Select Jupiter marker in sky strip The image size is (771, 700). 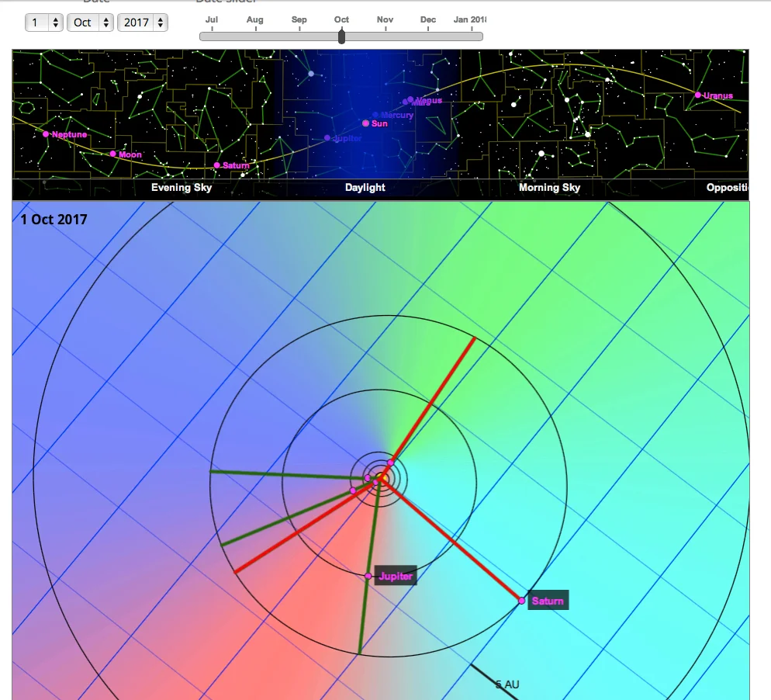point(327,138)
